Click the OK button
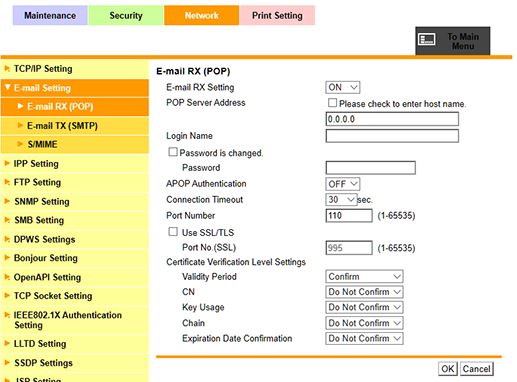The height and width of the screenshot is (382, 517). click(x=448, y=369)
